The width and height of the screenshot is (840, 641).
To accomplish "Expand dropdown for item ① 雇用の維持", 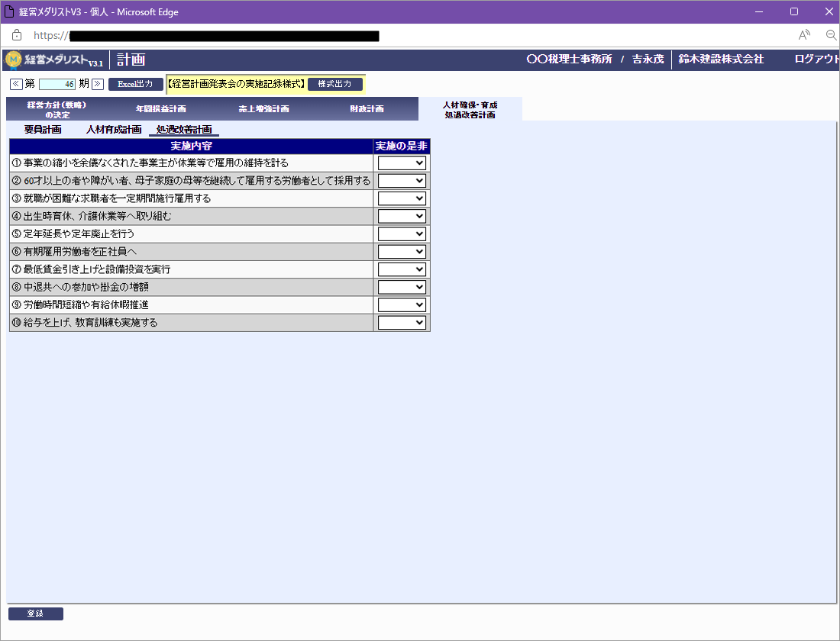I will coord(402,163).
